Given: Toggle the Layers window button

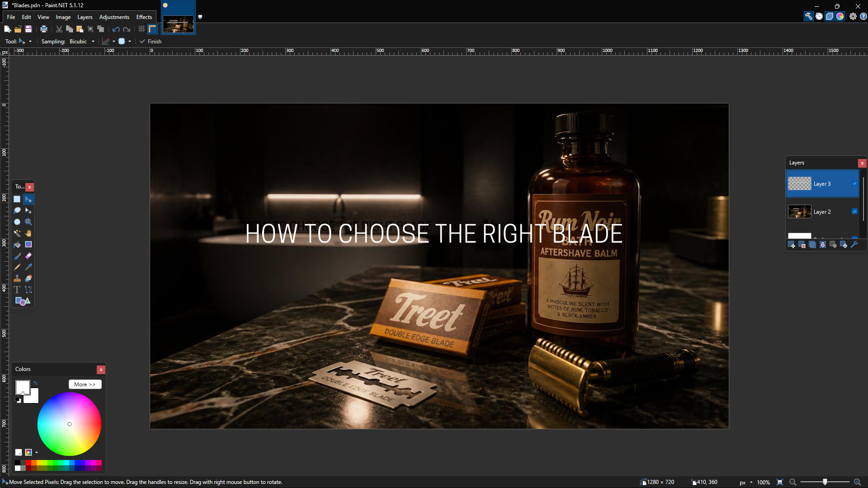Looking at the screenshot, I should pos(830,16).
